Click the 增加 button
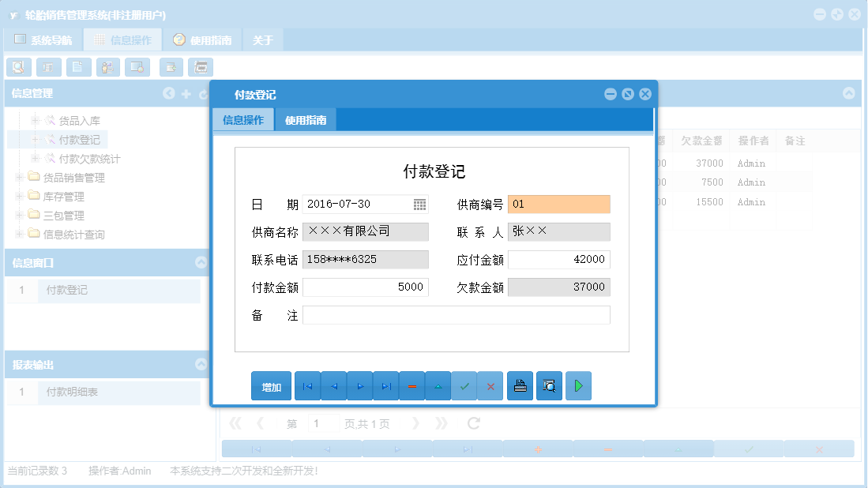The height and width of the screenshot is (488, 868). 271,386
